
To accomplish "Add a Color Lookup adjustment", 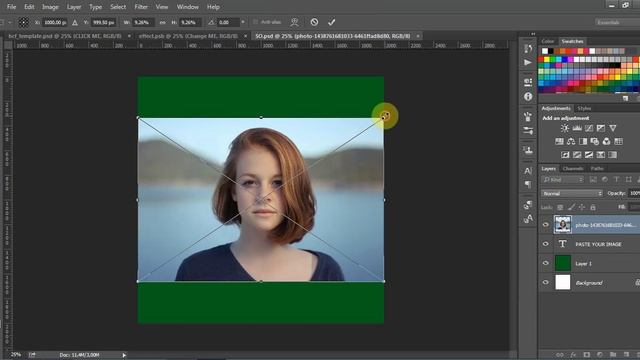I will (618, 142).
